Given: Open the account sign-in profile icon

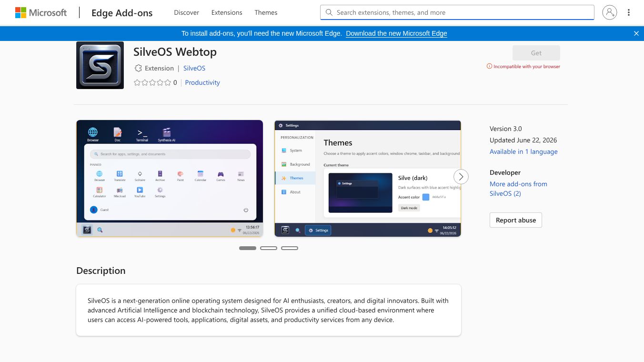Looking at the screenshot, I should [x=609, y=12].
